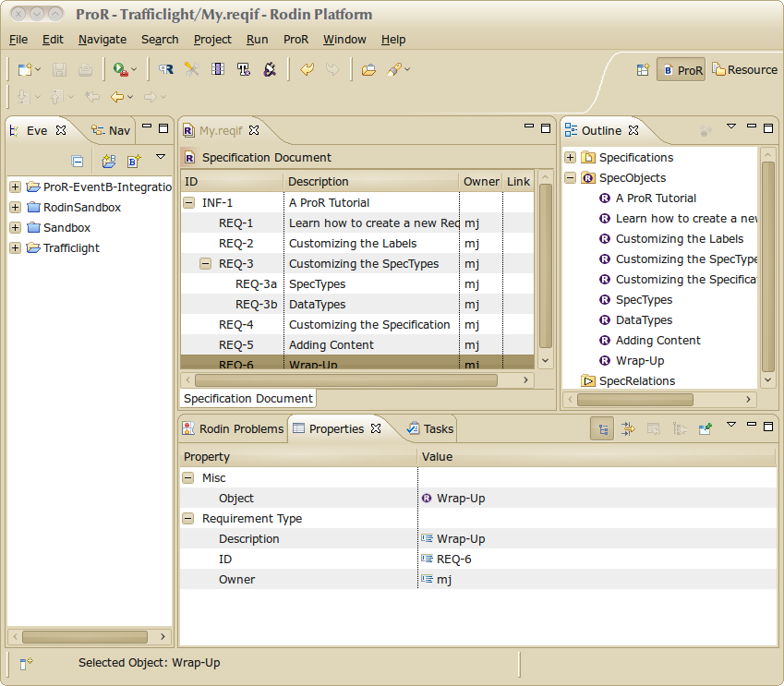Click the yellow Back navigation arrow
The width and height of the screenshot is (784, 686).
click(x=116, y=97)
